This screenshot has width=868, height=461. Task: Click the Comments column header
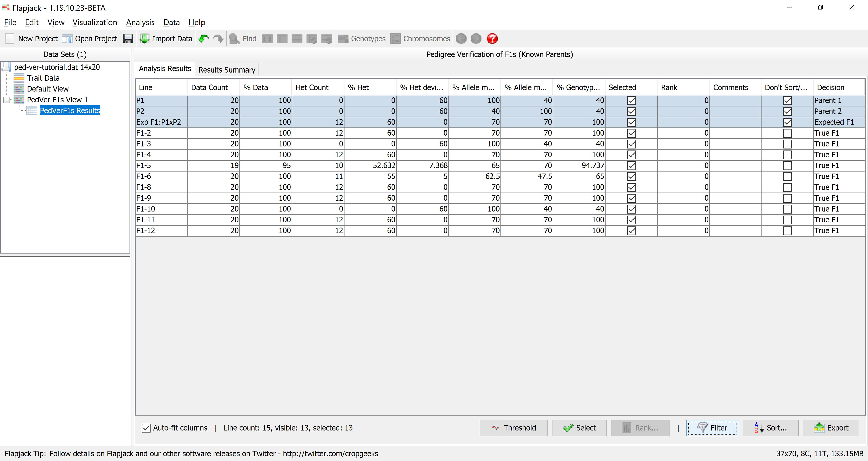click(x=735, y=88)
